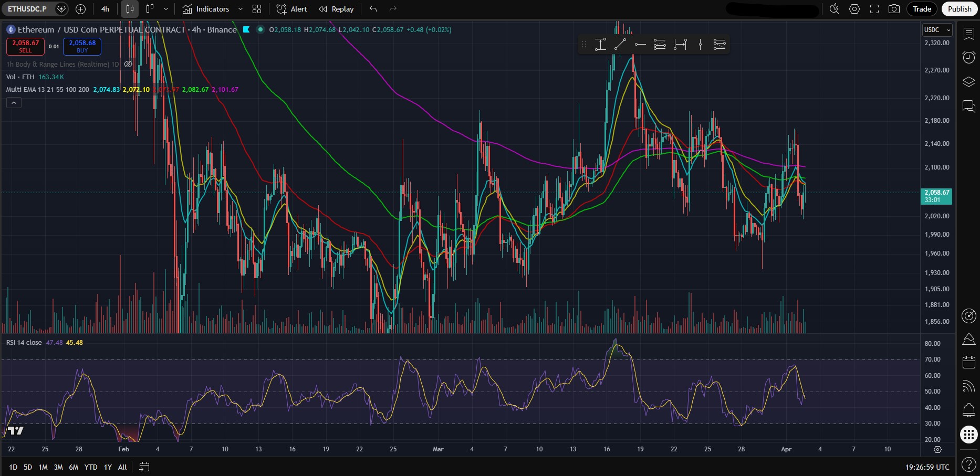Select the horizontal ray drawing tool
The image size is (980, 476).
tap(640, 45)
